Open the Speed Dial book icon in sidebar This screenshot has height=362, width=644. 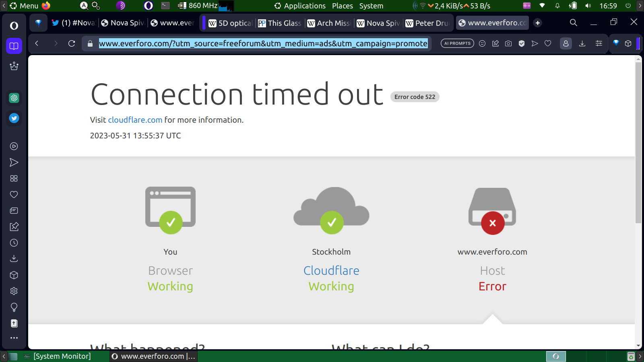(x=14, y=46)
